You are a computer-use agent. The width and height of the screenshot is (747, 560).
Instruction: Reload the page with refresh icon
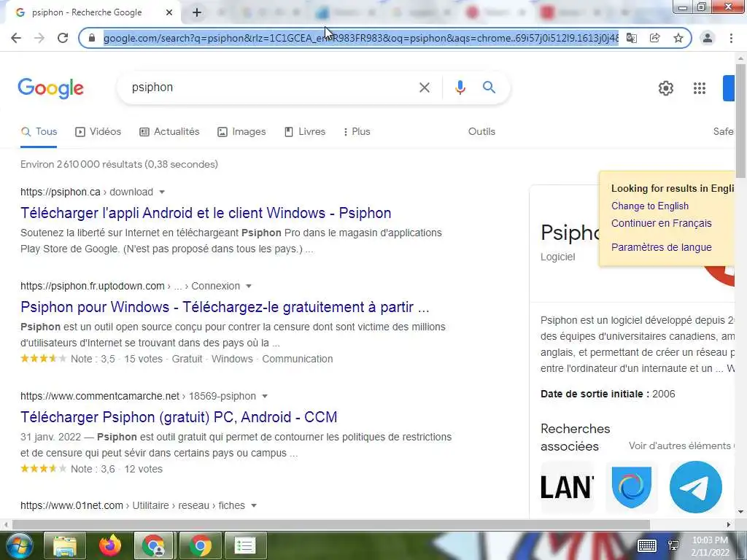(x=63, y=38)
